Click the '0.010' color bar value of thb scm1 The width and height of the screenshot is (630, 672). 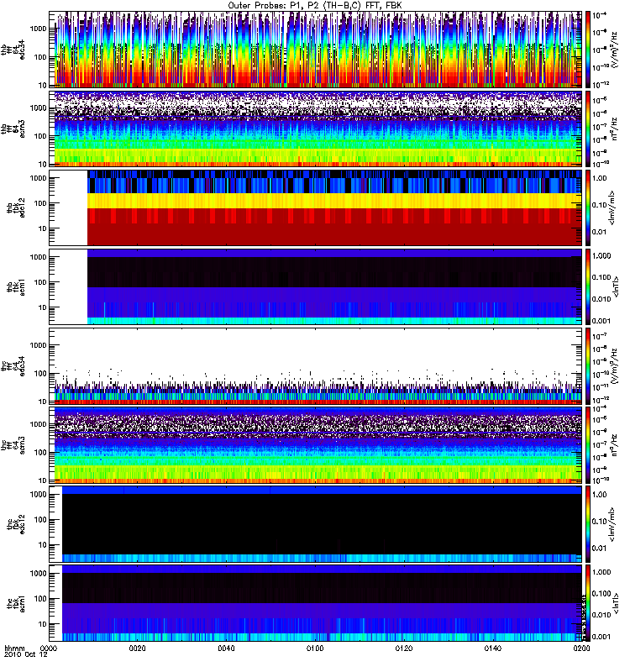[x=601, y=299]
